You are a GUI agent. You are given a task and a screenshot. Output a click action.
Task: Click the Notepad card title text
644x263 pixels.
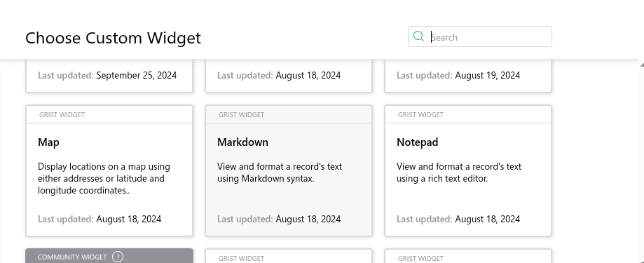point(417,142)
